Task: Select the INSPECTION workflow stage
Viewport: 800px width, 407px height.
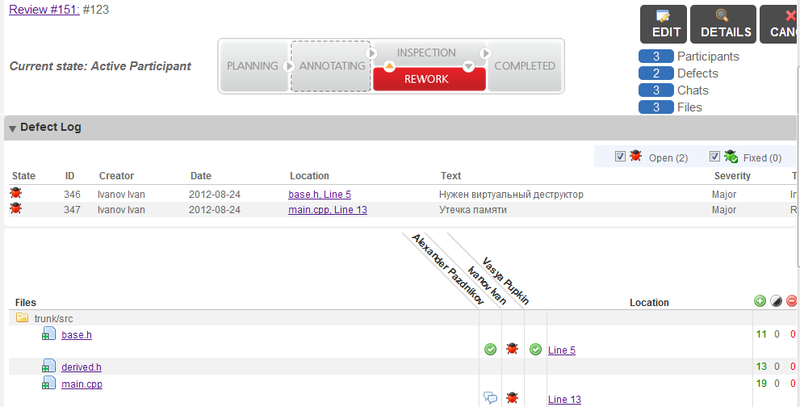Action: click(x=427, y=53)
